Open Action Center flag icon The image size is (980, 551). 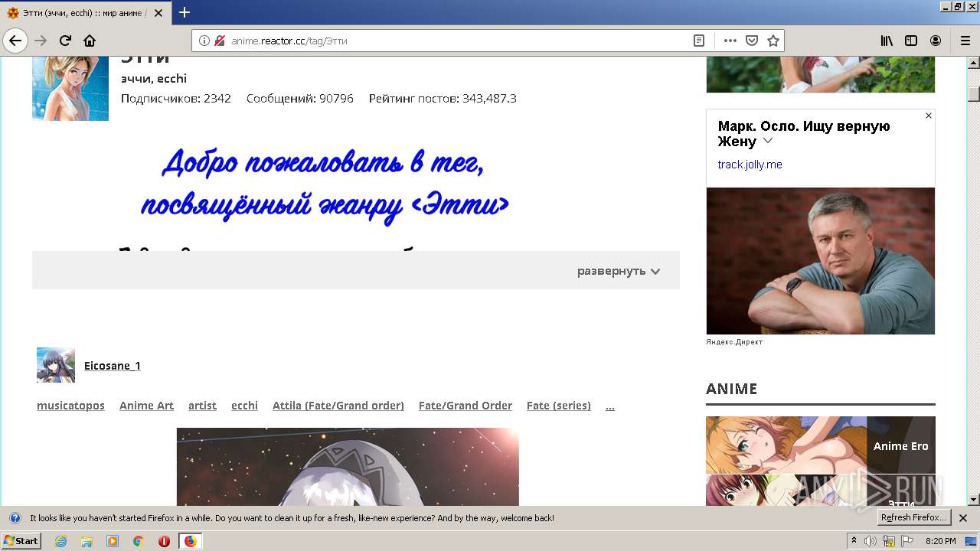click(x=907, y=541)
